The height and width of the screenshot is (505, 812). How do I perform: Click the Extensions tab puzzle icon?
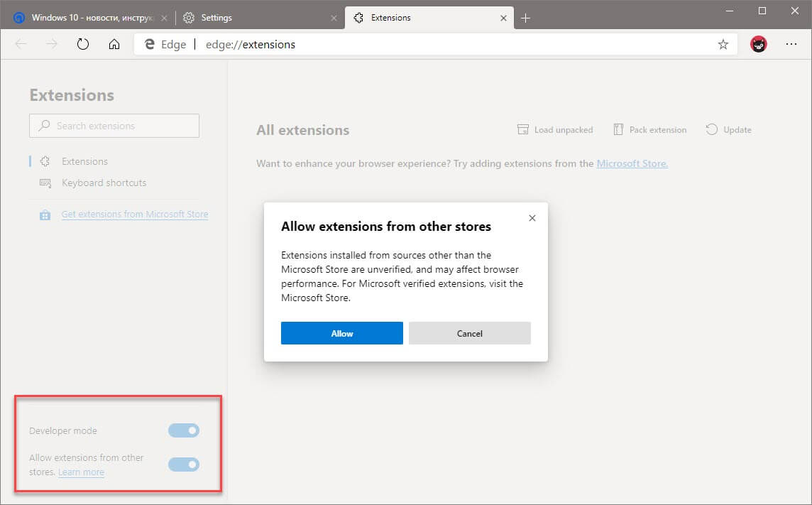(358, 18)
